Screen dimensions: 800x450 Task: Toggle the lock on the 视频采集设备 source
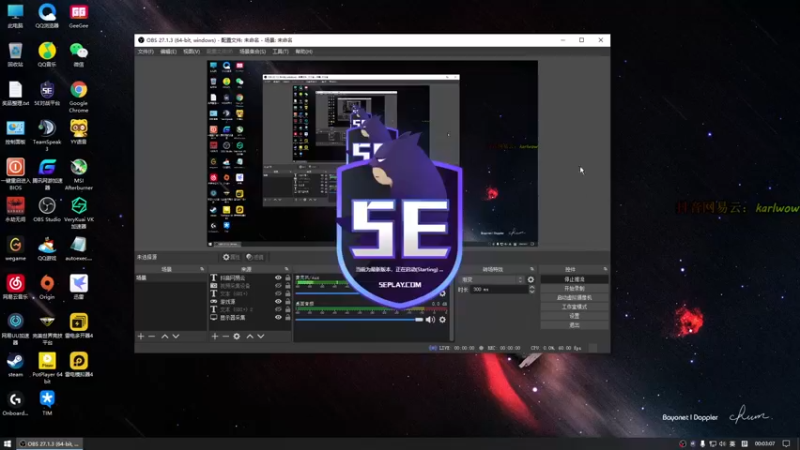coord(288,286)
